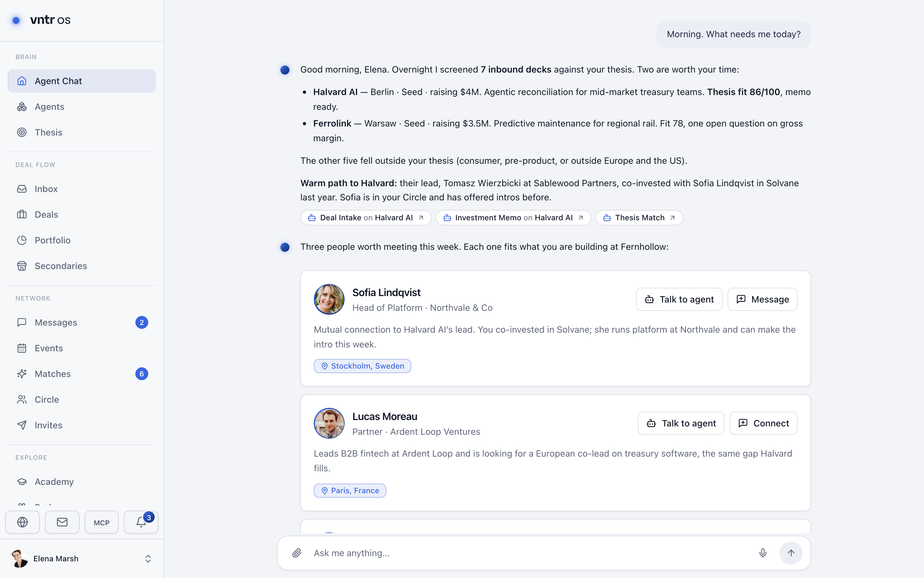Open Secondaries in the sidebar
Screen dimensions: 924x578
[82, 266]
